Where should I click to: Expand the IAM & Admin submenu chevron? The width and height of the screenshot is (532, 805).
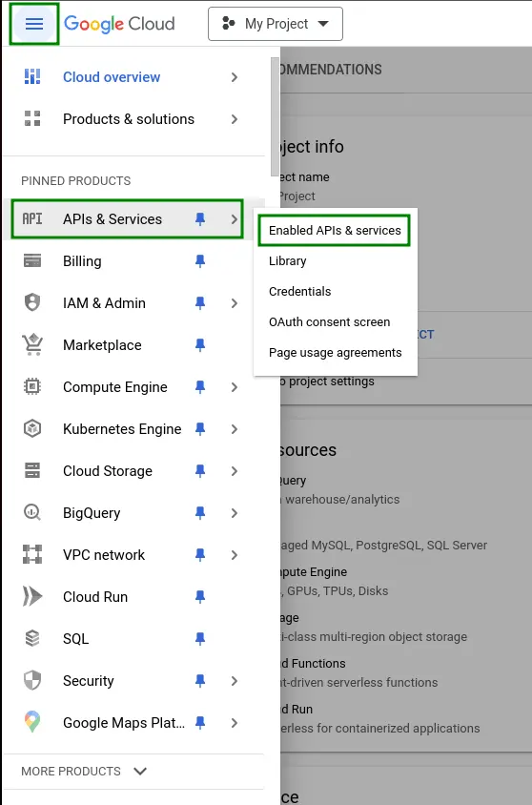(235, 303)
